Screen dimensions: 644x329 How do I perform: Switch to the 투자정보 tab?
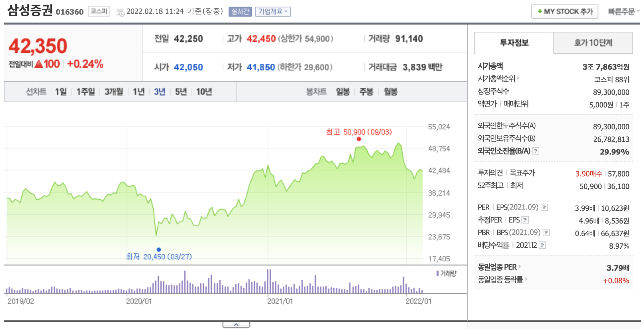pyautogui.click(x=514, y=42)
